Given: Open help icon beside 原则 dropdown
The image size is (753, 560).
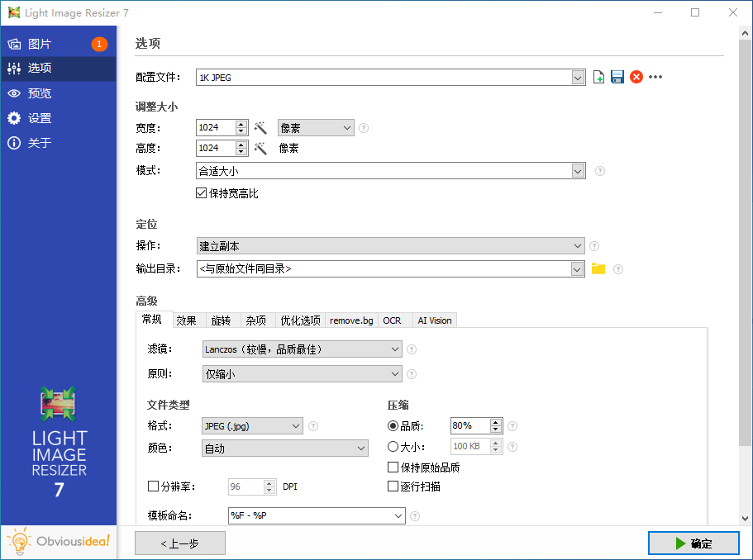Looking at the screenshot, I should point(412,374).
